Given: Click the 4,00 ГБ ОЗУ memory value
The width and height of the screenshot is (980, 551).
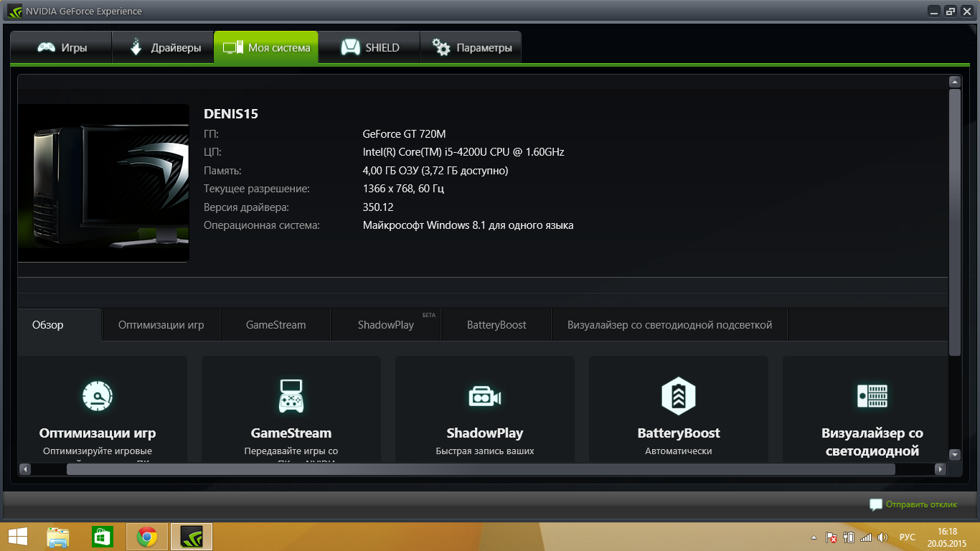Looking at the screenshot, I should tap(435, 171).
